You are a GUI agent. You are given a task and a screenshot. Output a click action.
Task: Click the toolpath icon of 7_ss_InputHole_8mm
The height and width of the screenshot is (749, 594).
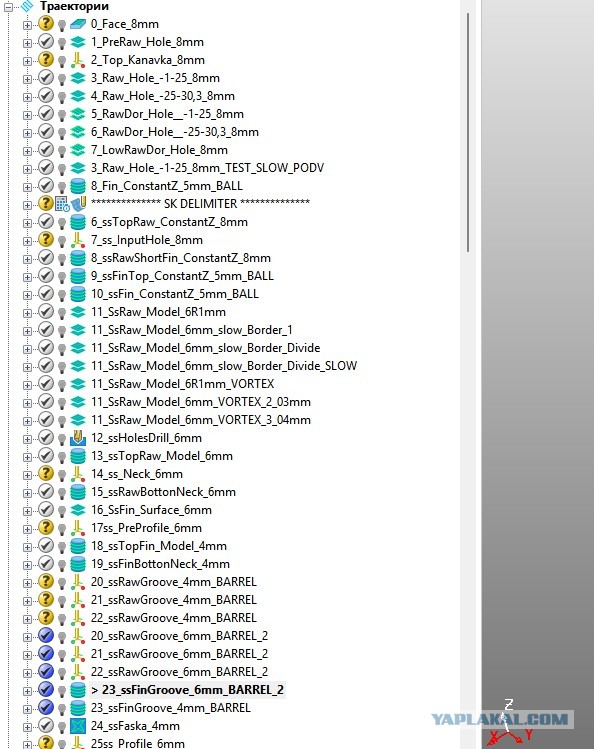tap(77, 240)
